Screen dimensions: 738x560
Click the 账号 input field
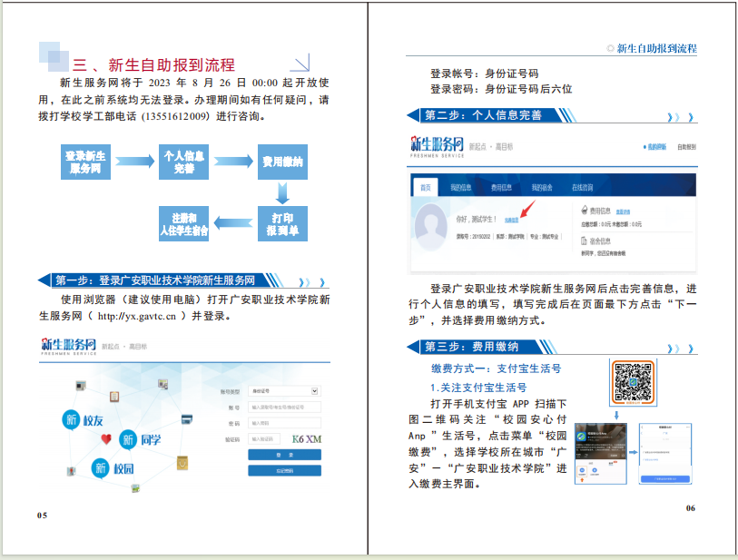[285, 408]
